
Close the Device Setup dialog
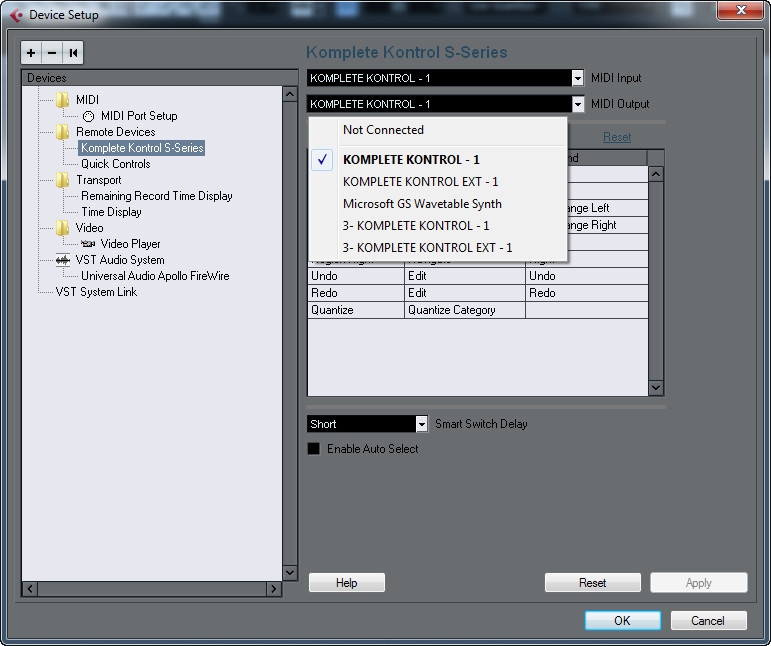pyautogui.click(x=741, y=10)
